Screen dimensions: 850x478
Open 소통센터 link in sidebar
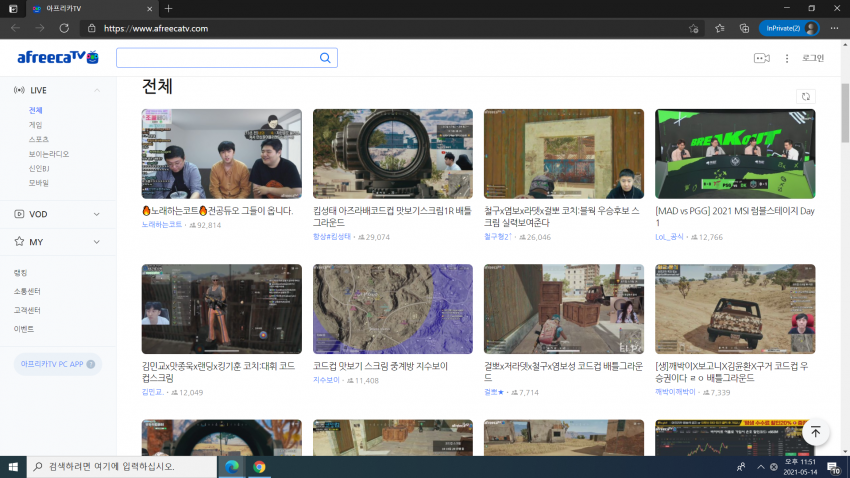coord(27,292)
